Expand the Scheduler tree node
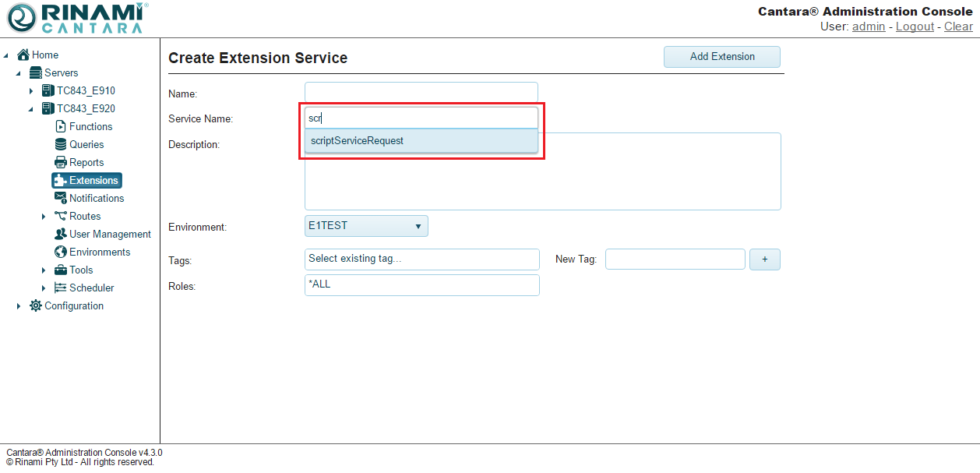 tap(44, 288)
